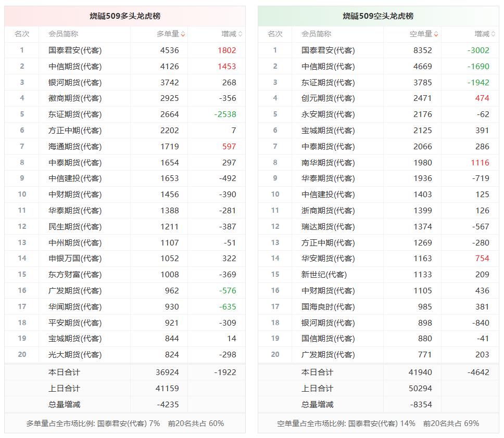Image resolution: width=504 pixels, height=438 pixels.
Task: Select red change value 1453
Action: (x=227, y=67)
